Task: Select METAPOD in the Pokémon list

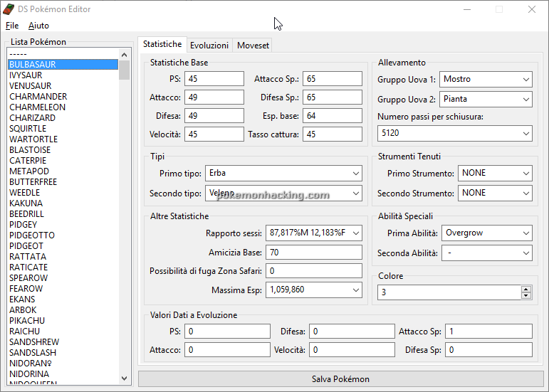Action: 63,171
